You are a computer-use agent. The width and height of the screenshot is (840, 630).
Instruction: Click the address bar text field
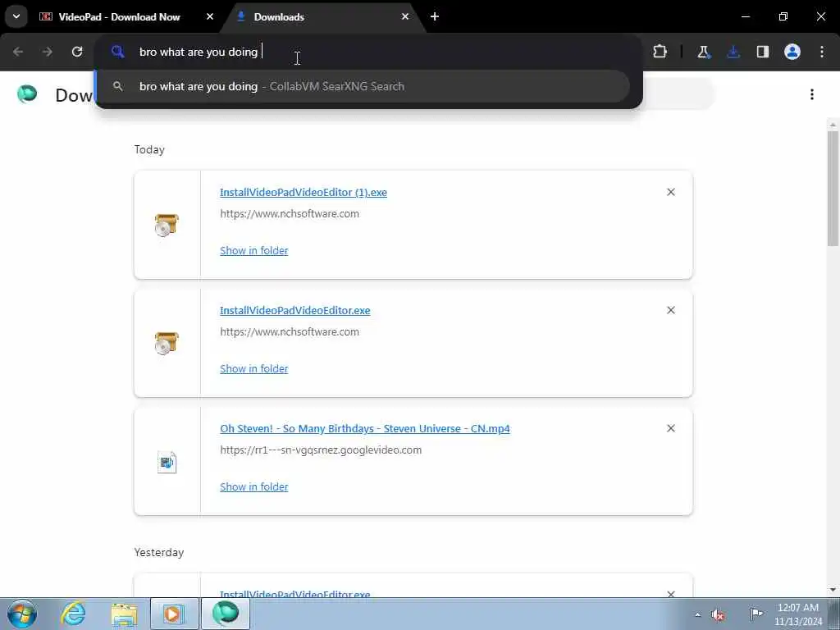point(370,52)
